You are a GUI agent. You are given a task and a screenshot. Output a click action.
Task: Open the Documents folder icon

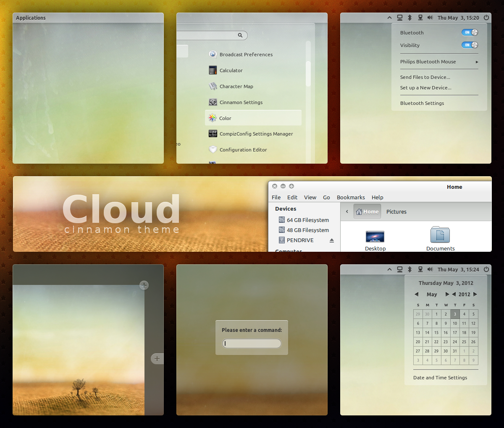(x=440, y=235)
